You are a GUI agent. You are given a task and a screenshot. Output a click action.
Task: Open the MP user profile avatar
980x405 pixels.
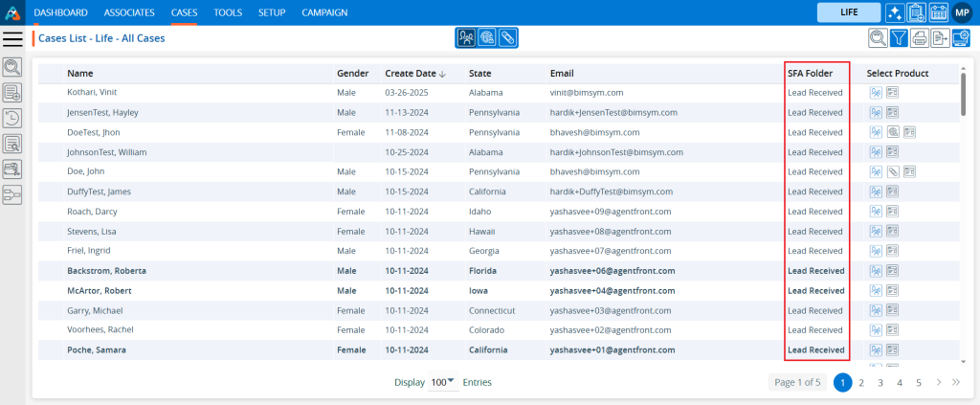tap(962, 12)
